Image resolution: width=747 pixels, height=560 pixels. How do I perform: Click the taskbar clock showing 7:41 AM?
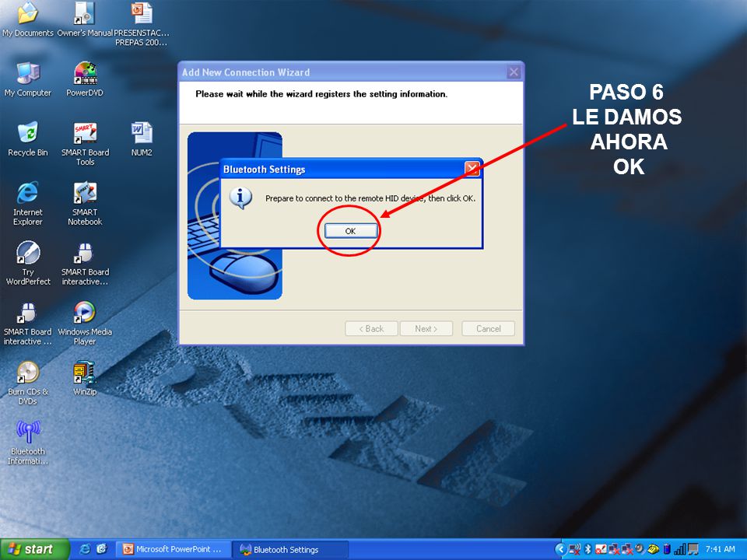point(721,549)
